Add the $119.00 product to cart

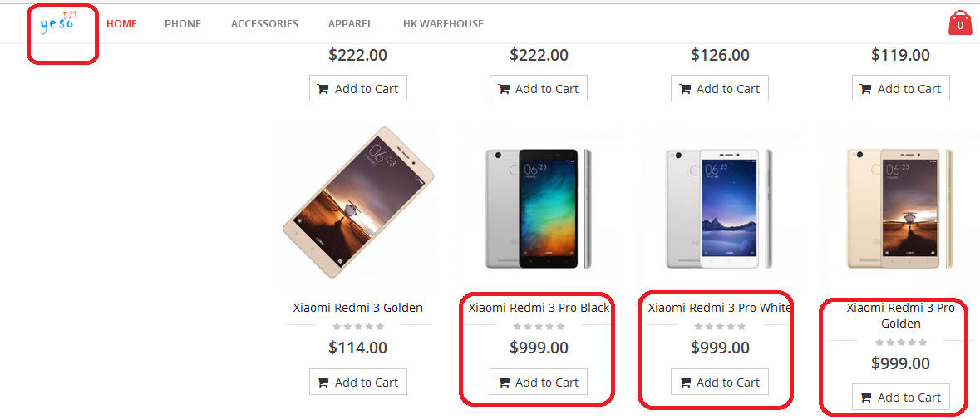coord(901,89)
